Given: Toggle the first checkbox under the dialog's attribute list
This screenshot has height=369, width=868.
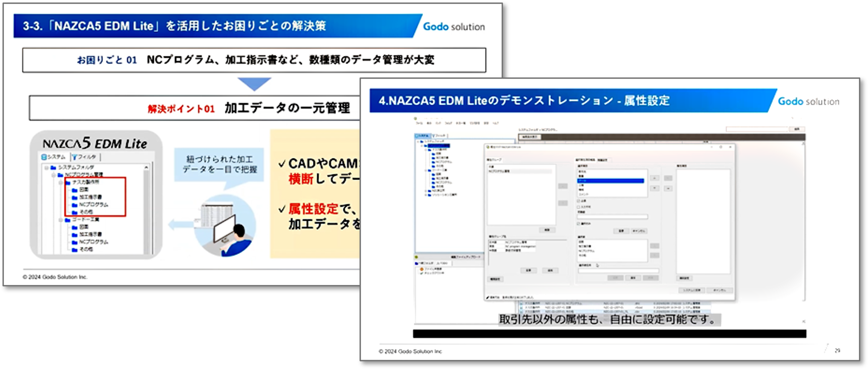Looking at the screenshot, I should click(578, 201).
